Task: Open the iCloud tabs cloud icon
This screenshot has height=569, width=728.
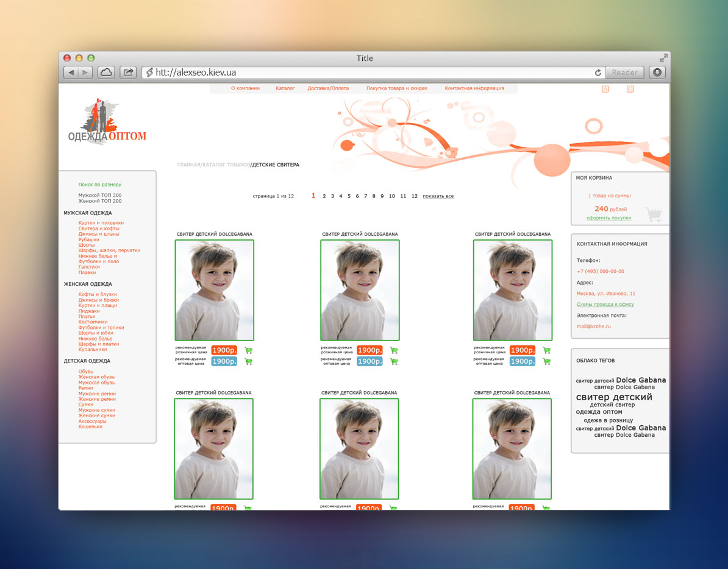Action: 106,72
